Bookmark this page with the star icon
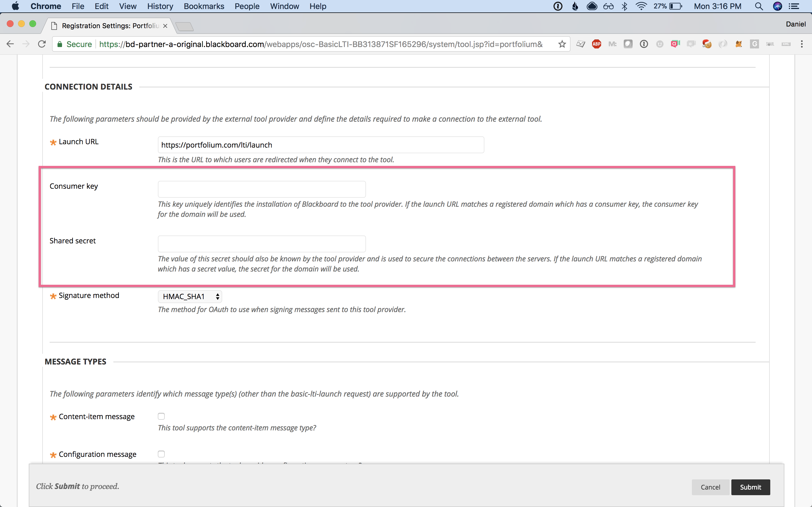812x507 pixels. (x=562, y=44)
